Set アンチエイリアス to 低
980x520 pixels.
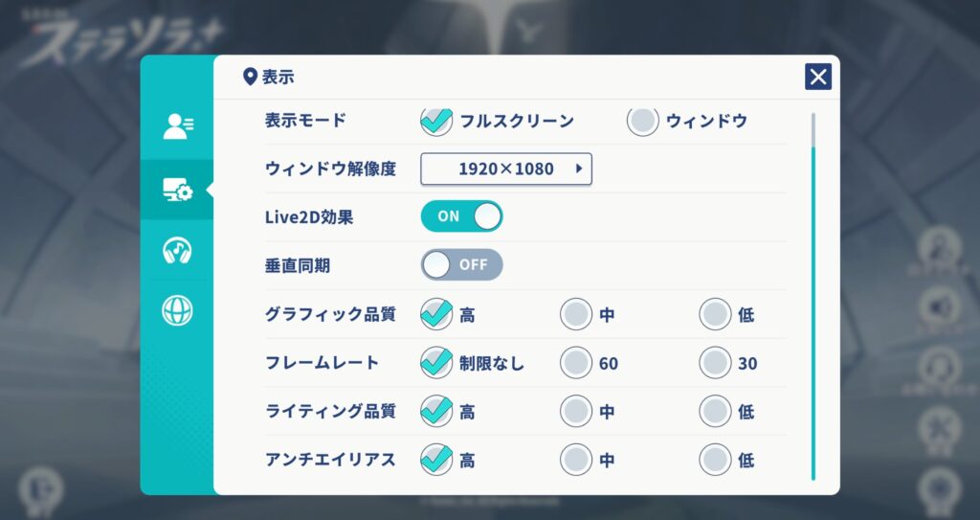pos(715,460)
